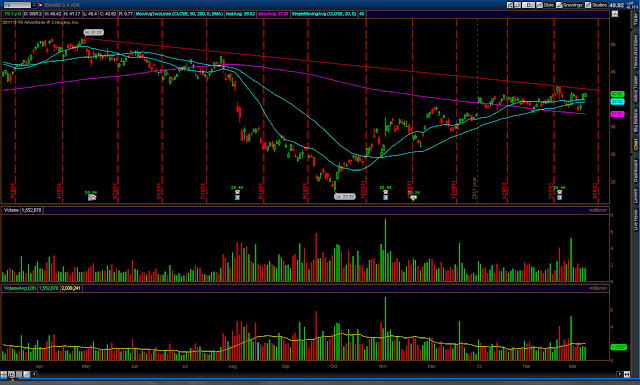This screenshot has height=385, width=640.
Task: Click the second bottom-left chart tool icon
Action: pyautogui.click(x=11, y=374)
